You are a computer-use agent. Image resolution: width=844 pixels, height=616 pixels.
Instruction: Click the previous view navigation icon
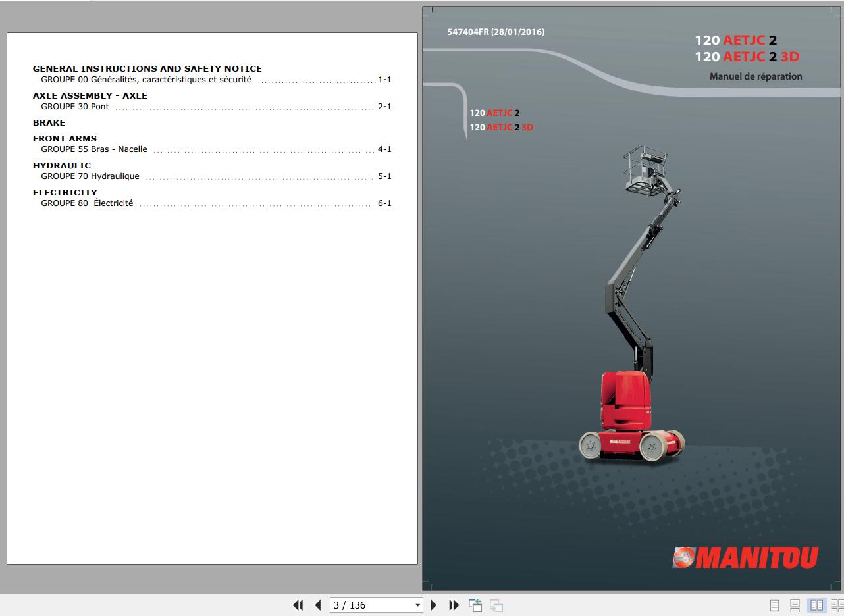point(475,605)
